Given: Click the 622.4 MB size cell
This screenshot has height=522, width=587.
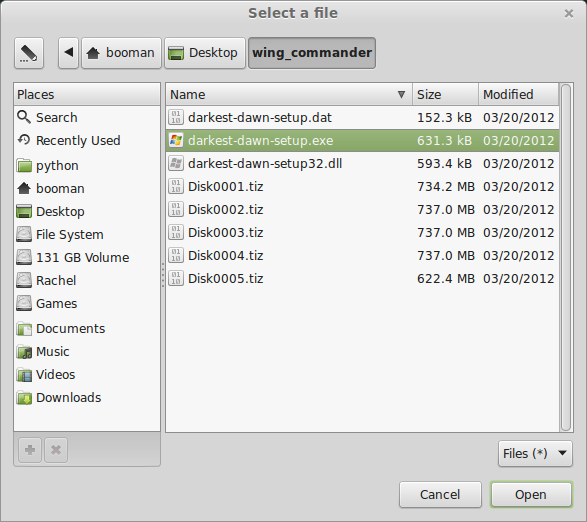Looking at the screenshot, I should pyautogui.click(x=445, y=279).
